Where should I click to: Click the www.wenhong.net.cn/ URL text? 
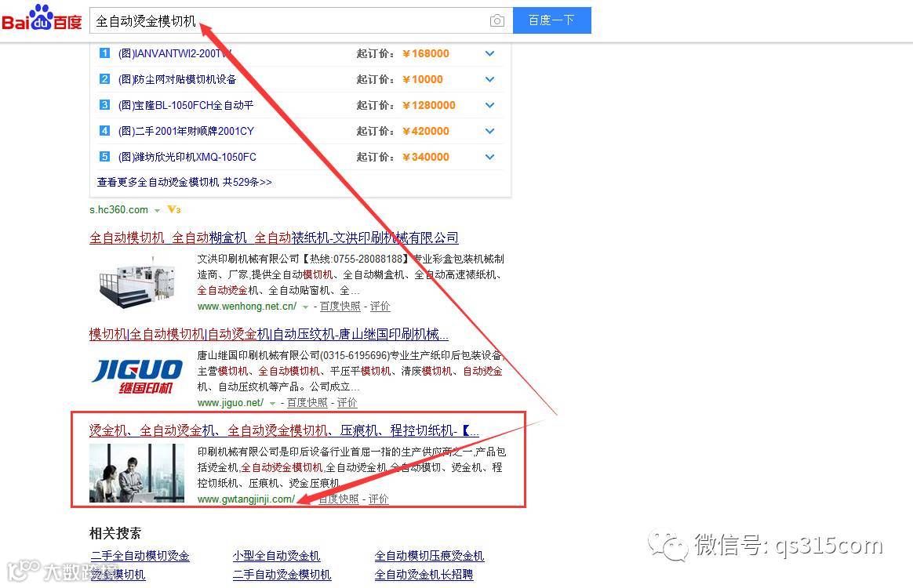point(247,307)
